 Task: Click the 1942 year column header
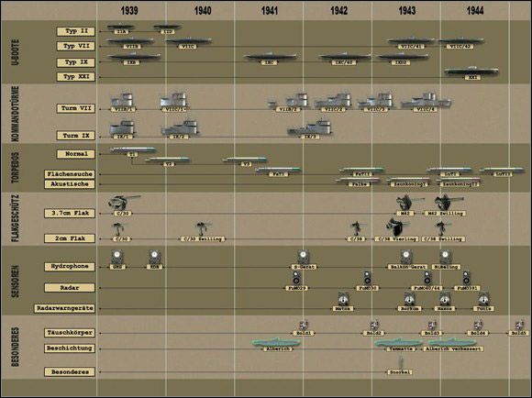338,11
